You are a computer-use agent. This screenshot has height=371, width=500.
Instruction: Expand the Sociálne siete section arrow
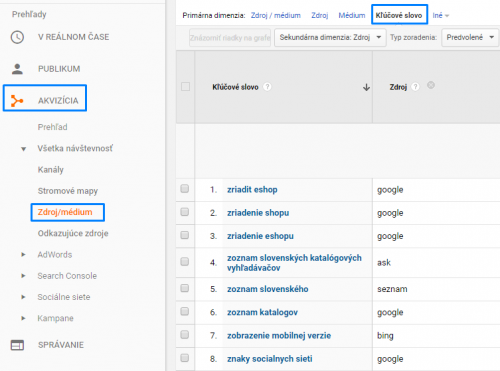pyautogui.click(x=23, y=297)
